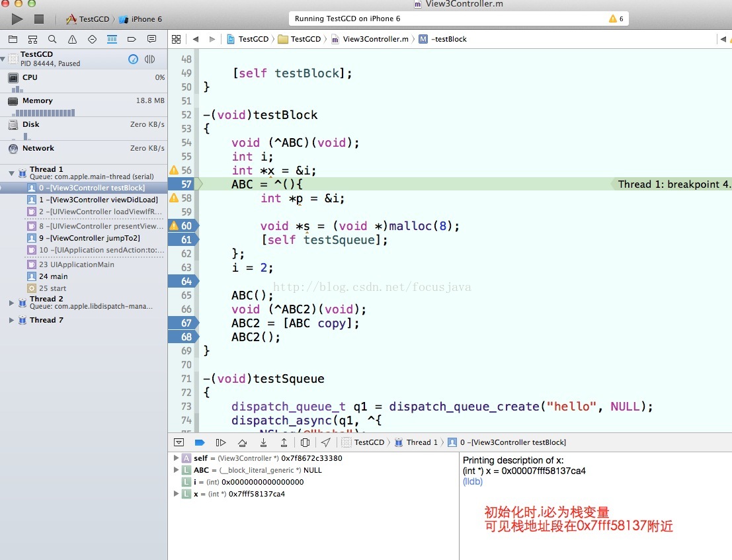Choose the iPhone 6 destination
Image resolution: width=732 pixels, height=560 pixels.
pyautogui.click(x=141, y=19)
